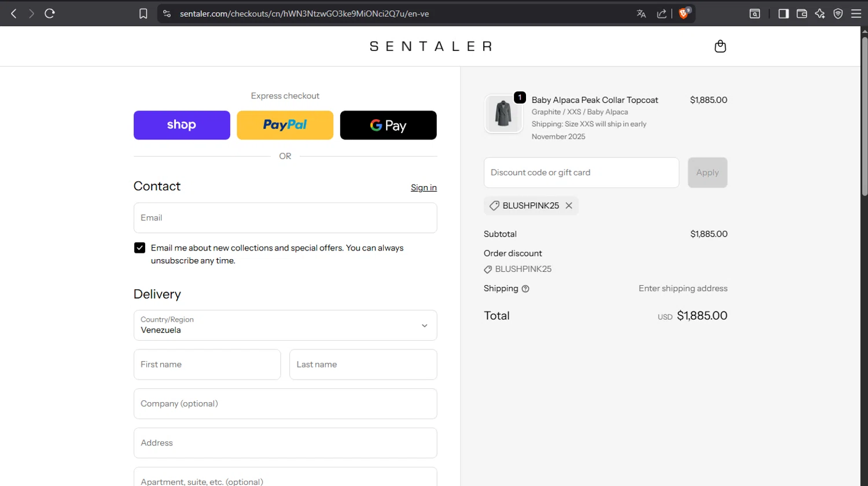This screenshot has height=486, width=868.
Task: Pay with PayPal
Action: [x=285, y=125]
